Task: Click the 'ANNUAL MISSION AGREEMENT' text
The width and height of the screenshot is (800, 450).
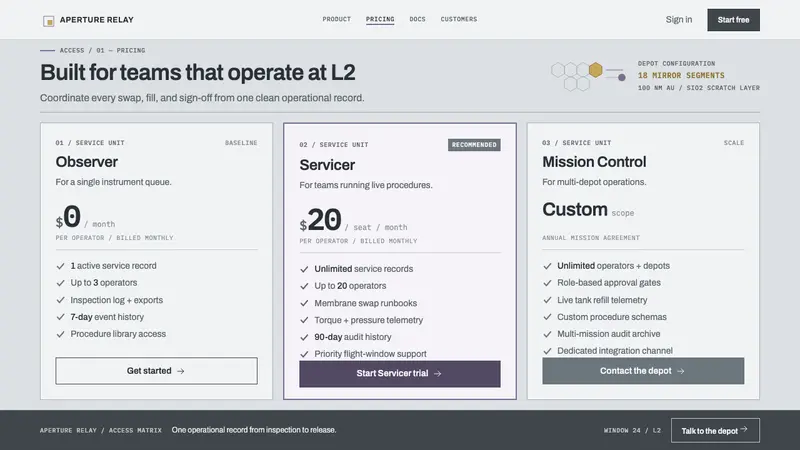Action: coord(591,238)
